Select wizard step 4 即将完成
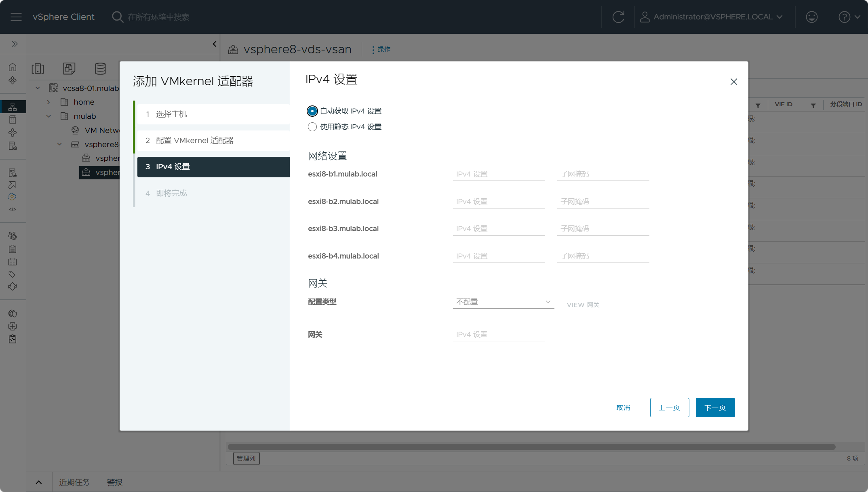 tap(213, 193)
